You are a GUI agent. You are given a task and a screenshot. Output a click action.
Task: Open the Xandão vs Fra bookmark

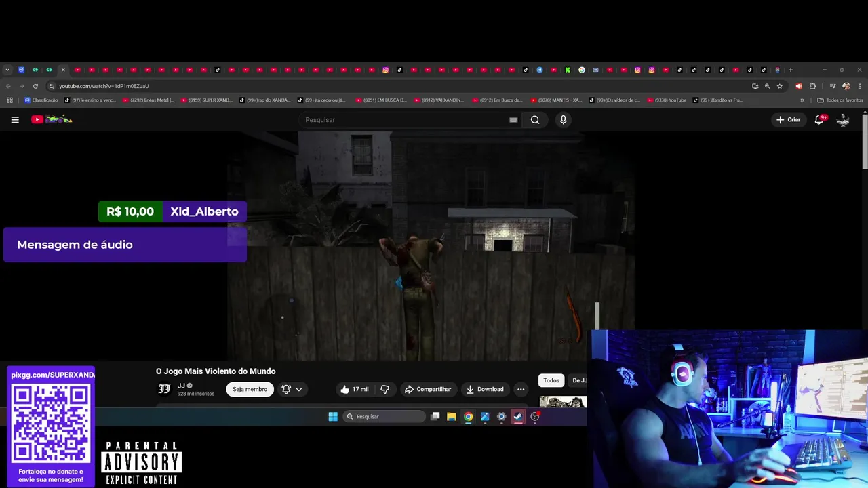(x=718, y=100)
